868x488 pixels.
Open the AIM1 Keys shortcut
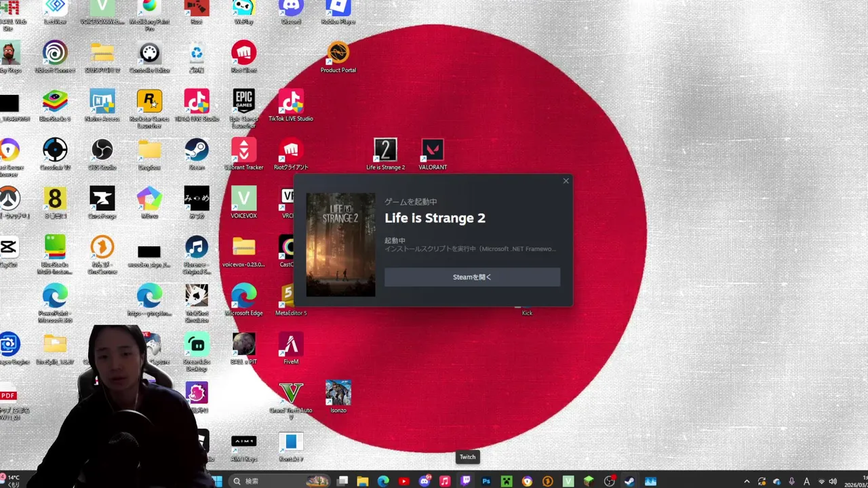click(x=243, y=447)
